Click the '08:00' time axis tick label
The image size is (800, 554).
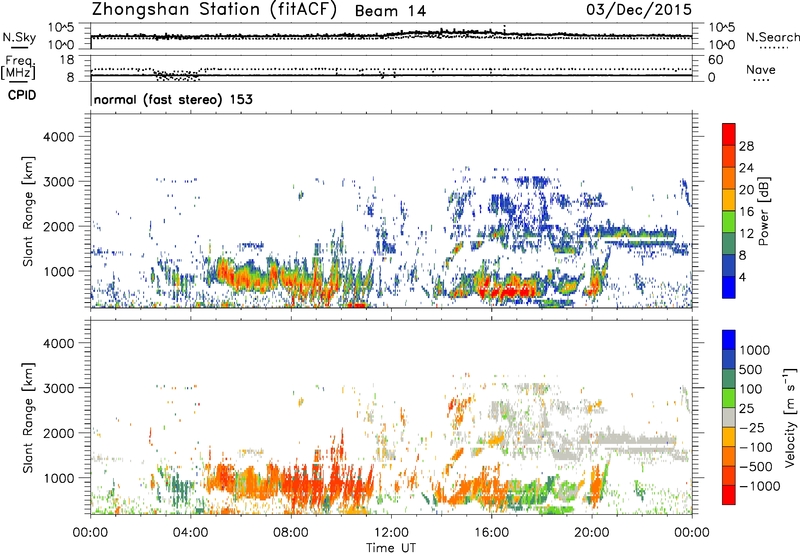coord(291,533)
